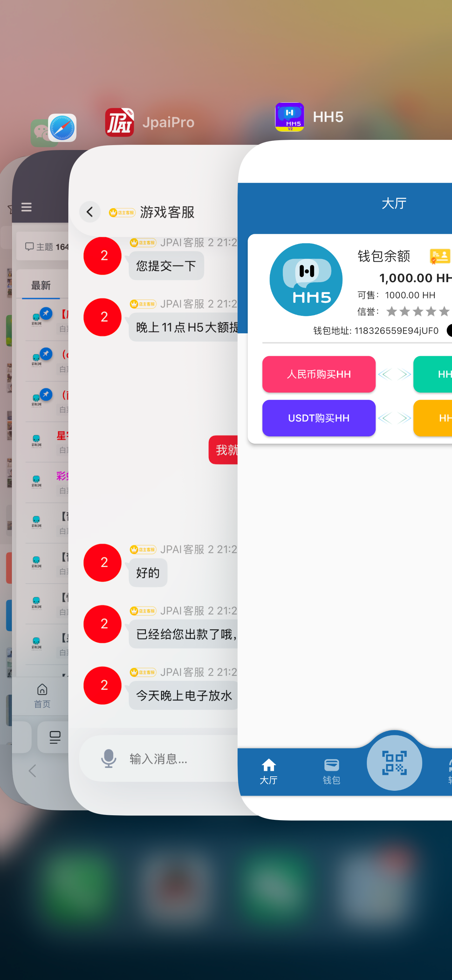The image size is (452, 980).
Task: Tap the wallet certificate badge icon
Action: coord(439,256)
